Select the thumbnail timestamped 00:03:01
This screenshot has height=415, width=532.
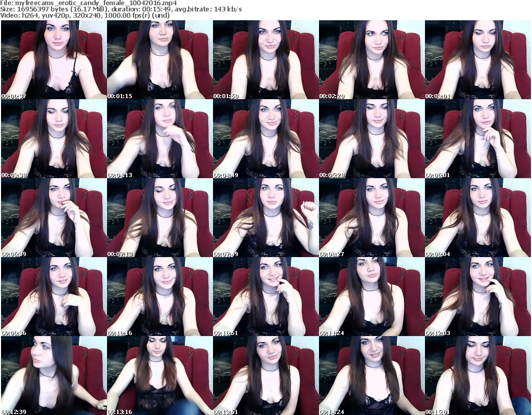(x=478, y=60)
